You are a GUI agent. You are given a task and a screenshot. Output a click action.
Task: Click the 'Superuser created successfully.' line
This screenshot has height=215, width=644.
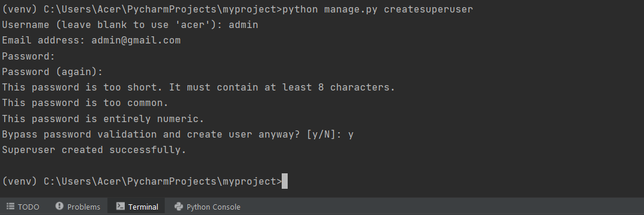(x=94, y=150)
